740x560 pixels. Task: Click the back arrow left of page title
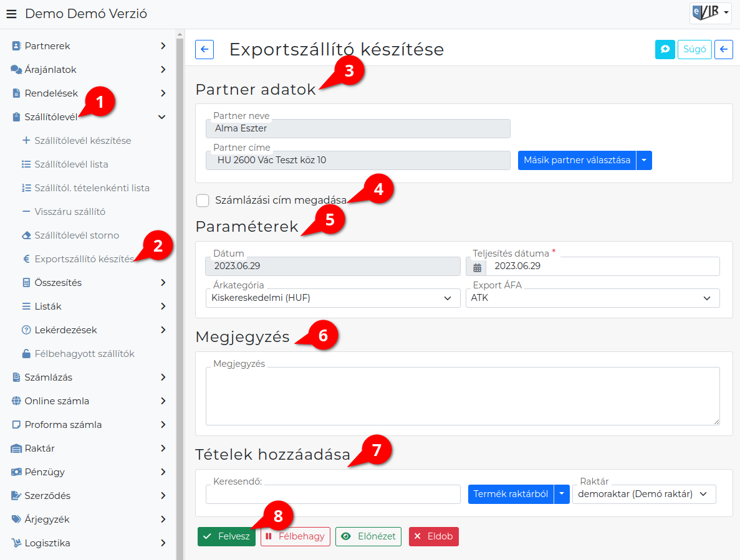(204, 49)
